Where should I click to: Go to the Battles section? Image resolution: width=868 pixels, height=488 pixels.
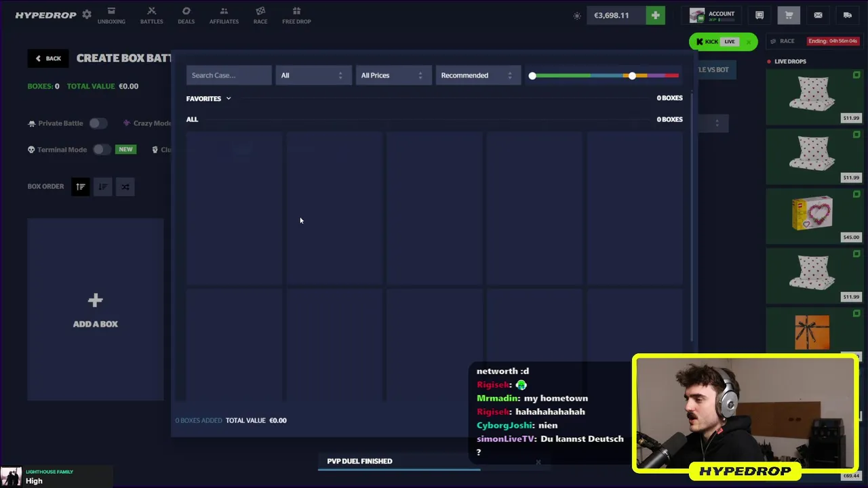point(151,16)
